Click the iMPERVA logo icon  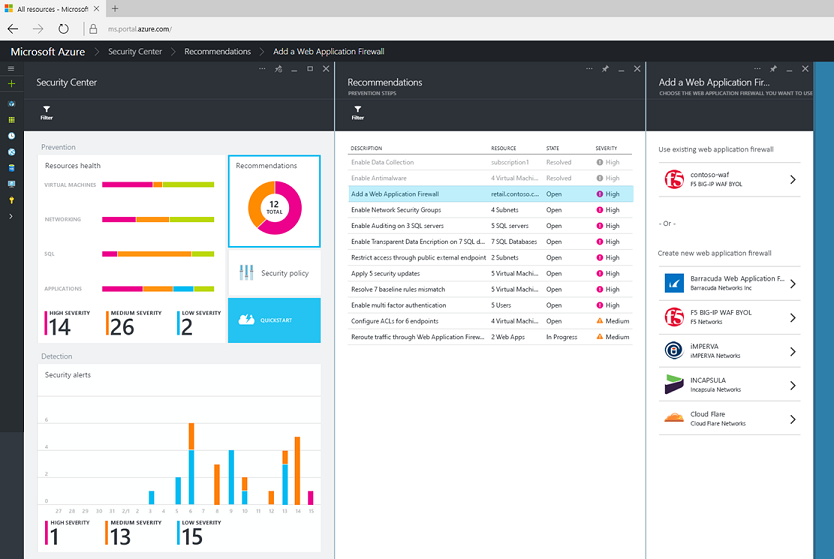click(674, 351)
